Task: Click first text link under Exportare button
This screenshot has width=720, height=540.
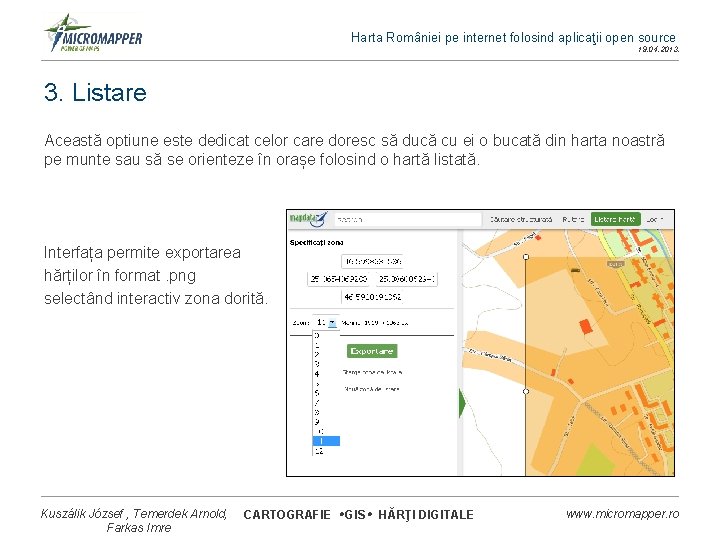Action: 372,372
